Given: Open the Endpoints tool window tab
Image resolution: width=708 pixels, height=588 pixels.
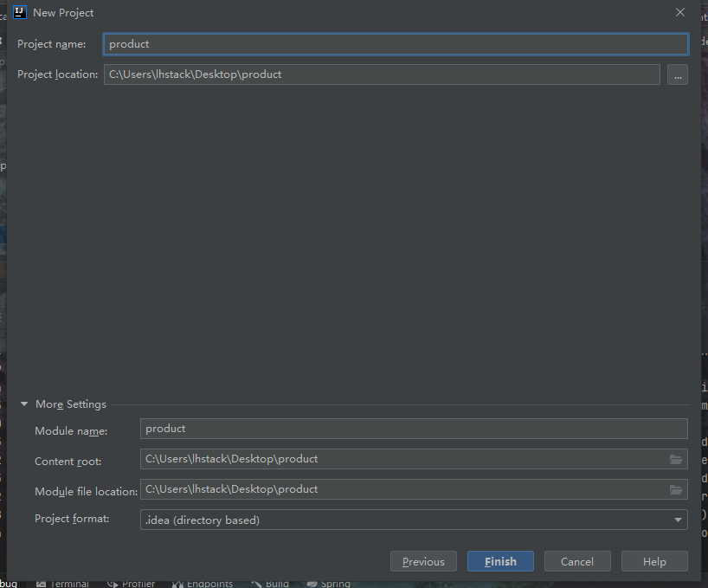Looking at the screenshot, I should tap(203, 584).
